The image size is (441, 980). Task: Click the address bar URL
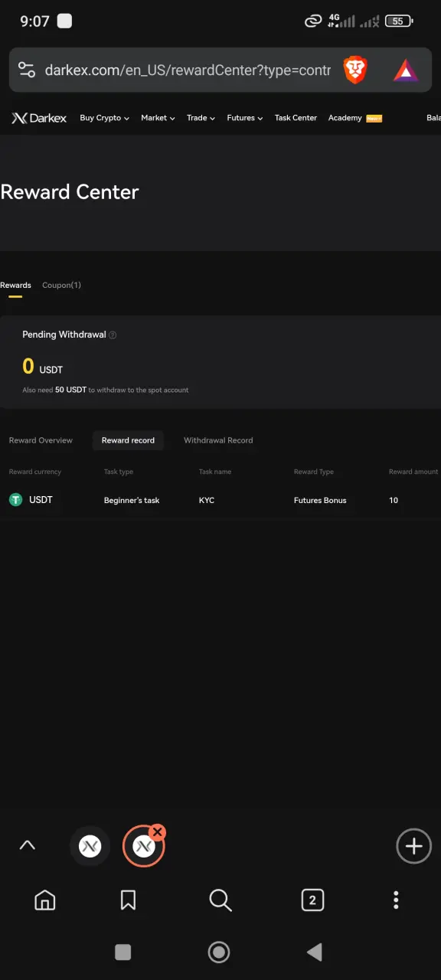[188, 70]
